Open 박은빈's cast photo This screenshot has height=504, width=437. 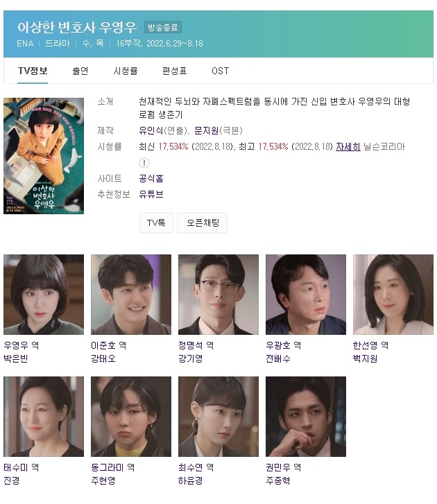point(44,295)
